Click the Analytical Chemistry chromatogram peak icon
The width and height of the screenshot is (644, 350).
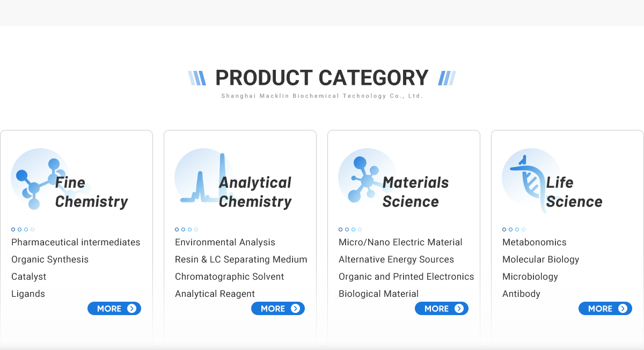click(x=203, y=180)
